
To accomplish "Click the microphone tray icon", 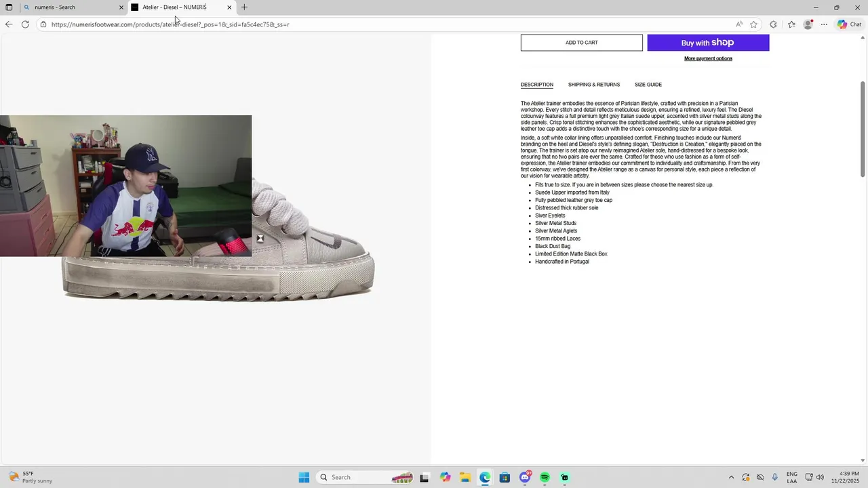I will [x=775, y=477].
